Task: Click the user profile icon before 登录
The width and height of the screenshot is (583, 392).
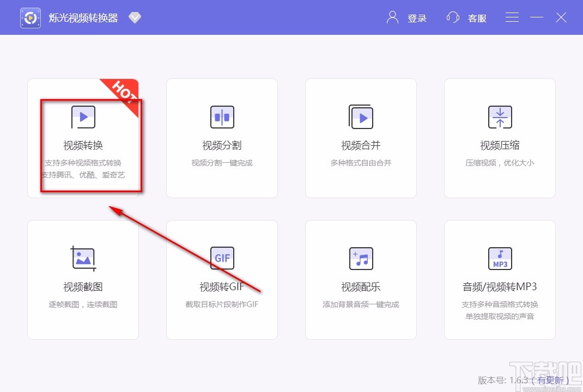Action: [x=391, y=17]
